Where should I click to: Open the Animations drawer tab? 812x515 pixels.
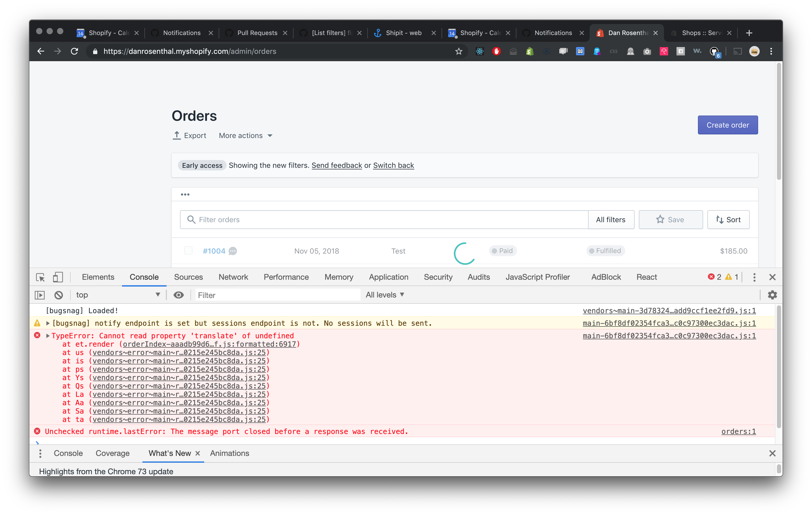pyautogui.click(x=230, y=453)
